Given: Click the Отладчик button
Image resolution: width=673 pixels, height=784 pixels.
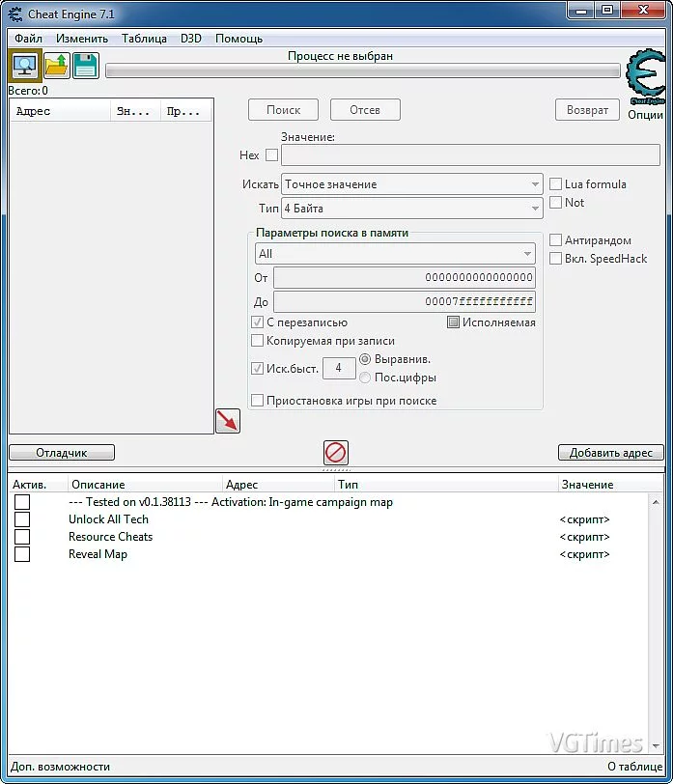Looking at the screenshot, I should pyautogui.click(x=62, y=453).
